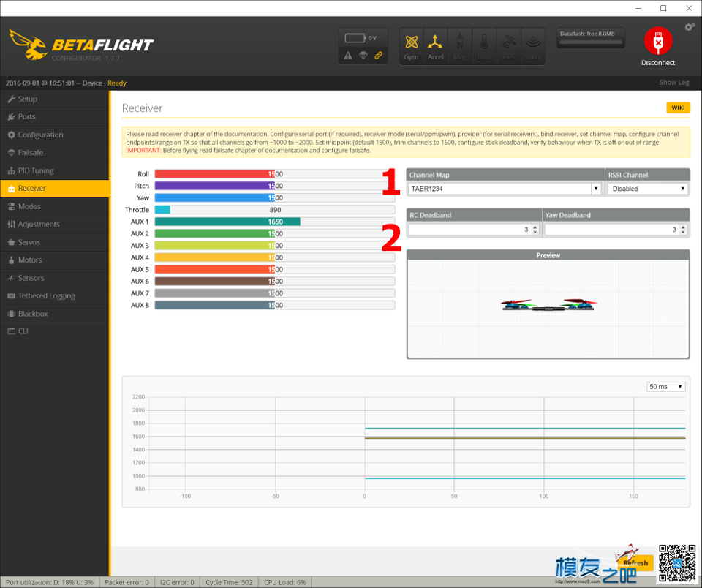The image size is (702, 588).
Task: Click the Roll channel bar
Action: (275, 174)
